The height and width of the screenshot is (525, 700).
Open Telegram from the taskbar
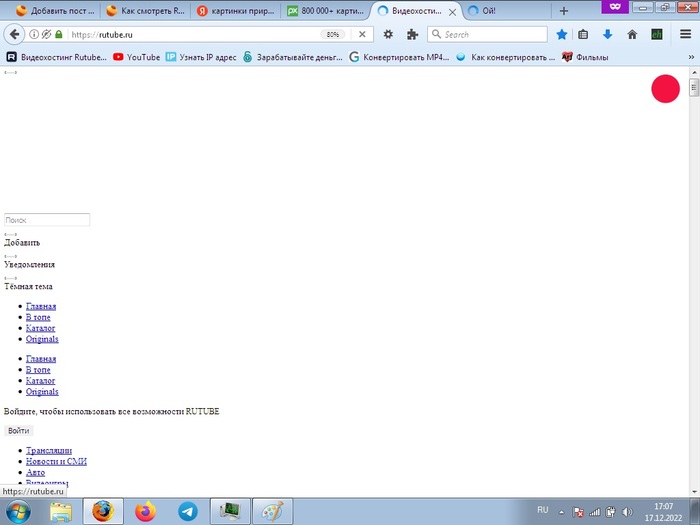(188, 512)
